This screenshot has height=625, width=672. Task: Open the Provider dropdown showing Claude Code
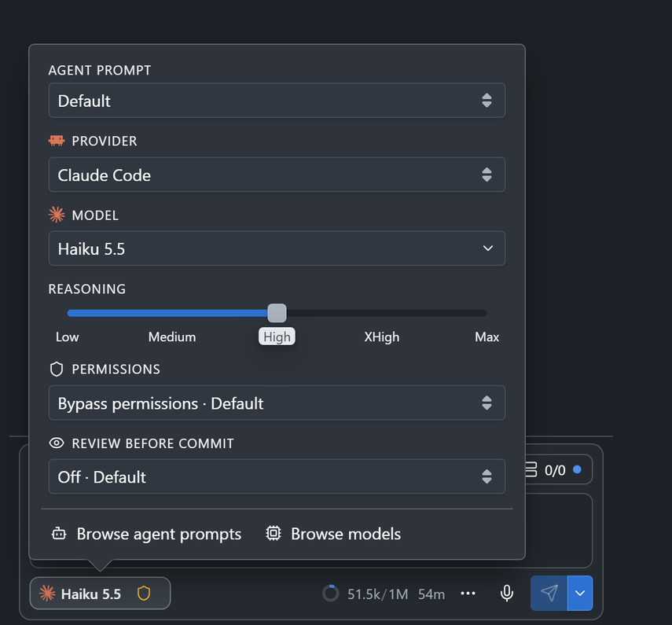[x=277, y=175]
